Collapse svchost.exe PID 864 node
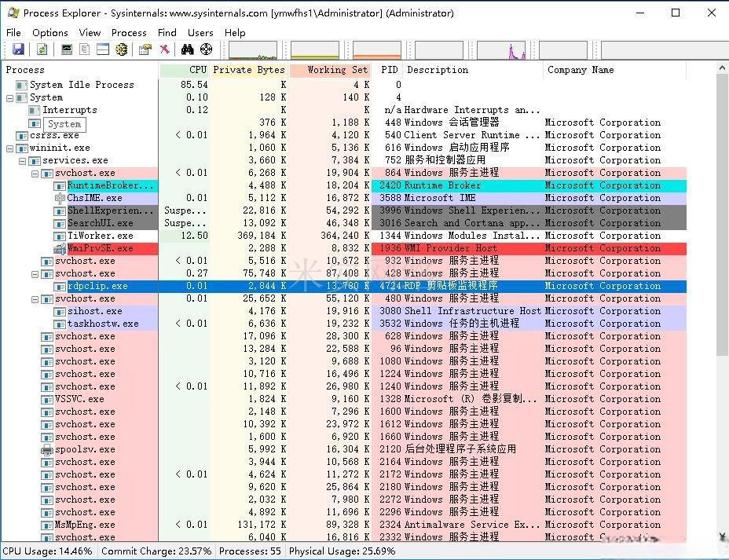This screenshot has width=729, height=560. click(x=35, y=174)
